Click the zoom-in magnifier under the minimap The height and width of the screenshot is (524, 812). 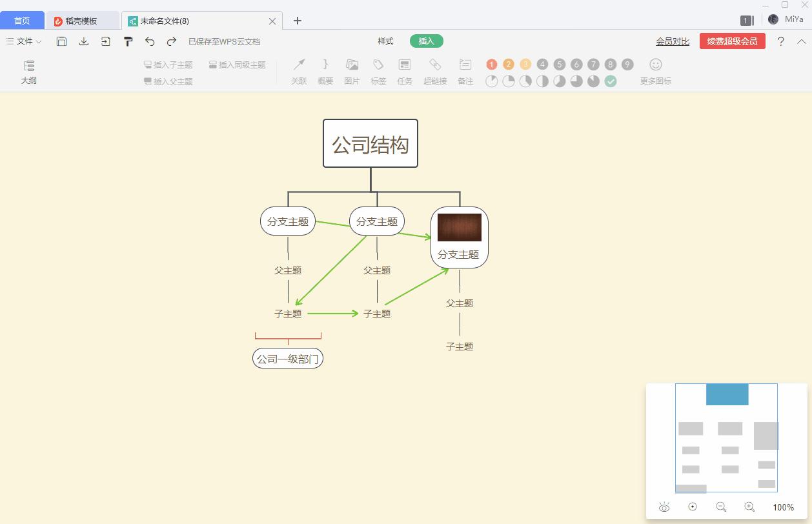749,507
